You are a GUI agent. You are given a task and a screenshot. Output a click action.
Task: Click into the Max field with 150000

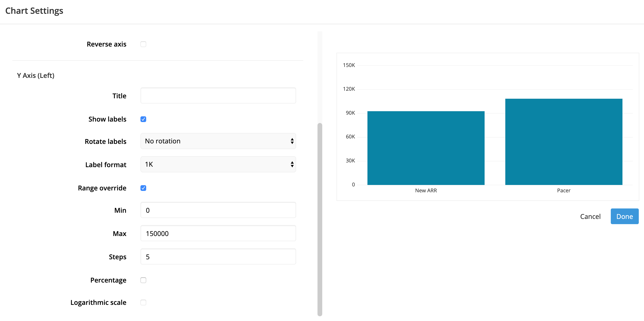(x=218, y=233)
